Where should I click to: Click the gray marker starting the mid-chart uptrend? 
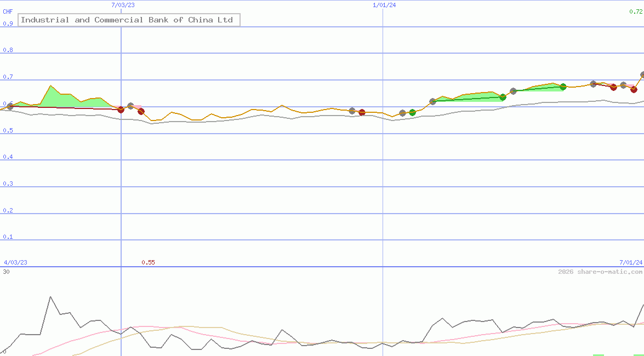point(432,101)
